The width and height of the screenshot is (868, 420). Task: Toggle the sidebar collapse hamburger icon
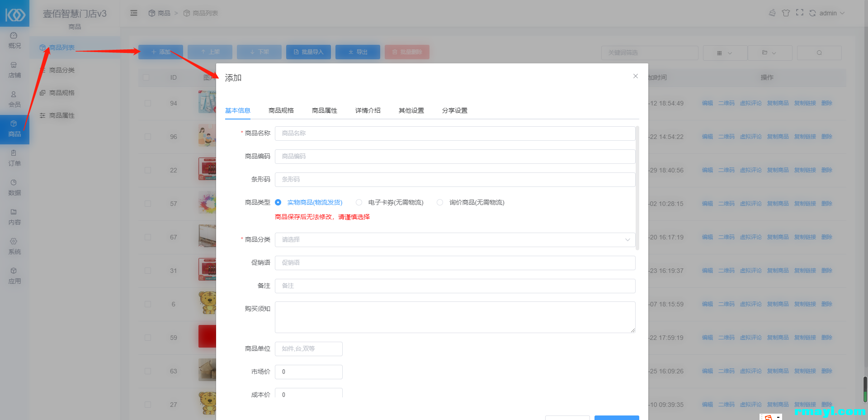pyautogui.click(x=134, y=13)
